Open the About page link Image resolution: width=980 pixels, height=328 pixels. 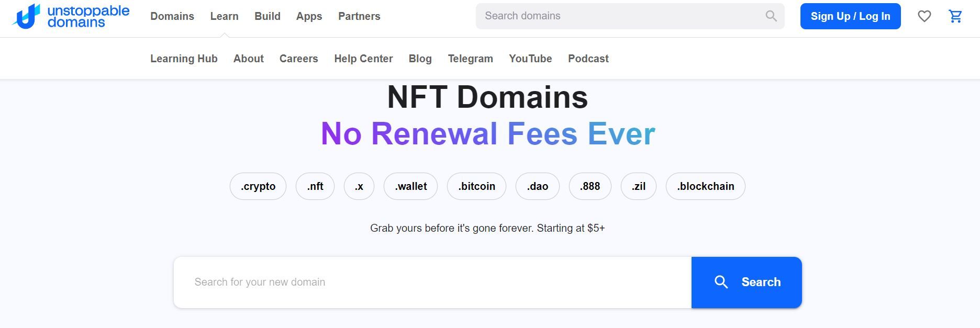click(x=249, y=59)
